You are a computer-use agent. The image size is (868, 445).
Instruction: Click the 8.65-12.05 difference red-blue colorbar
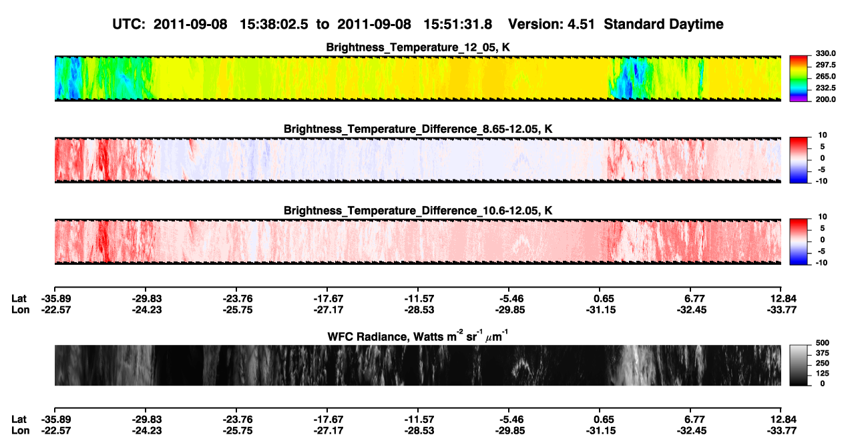799,159
